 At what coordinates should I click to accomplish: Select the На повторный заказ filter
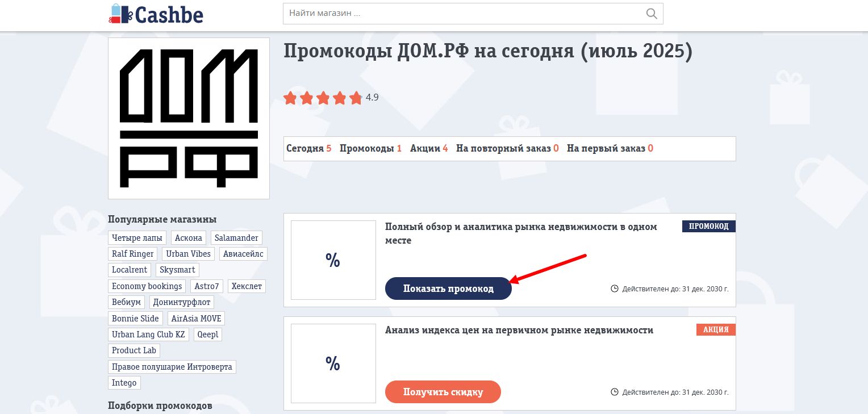pyautogui.click(x=507, y=148)
